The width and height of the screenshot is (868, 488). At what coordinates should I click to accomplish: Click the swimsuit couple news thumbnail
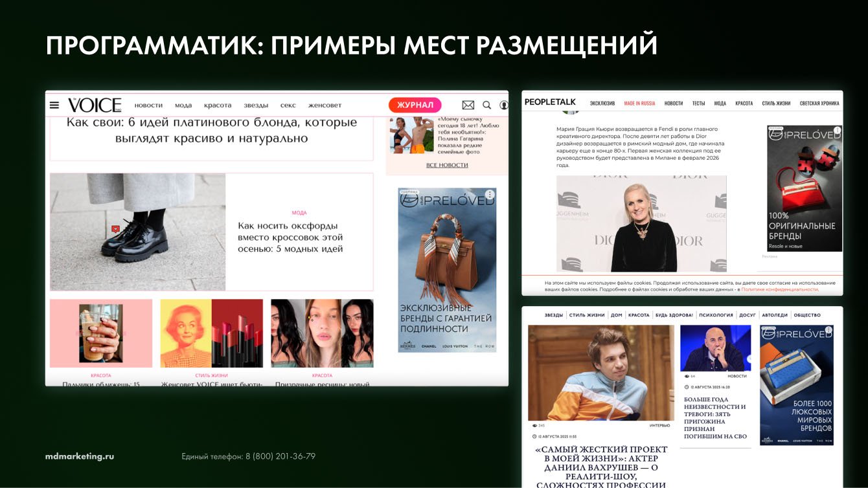click(411, 135)
